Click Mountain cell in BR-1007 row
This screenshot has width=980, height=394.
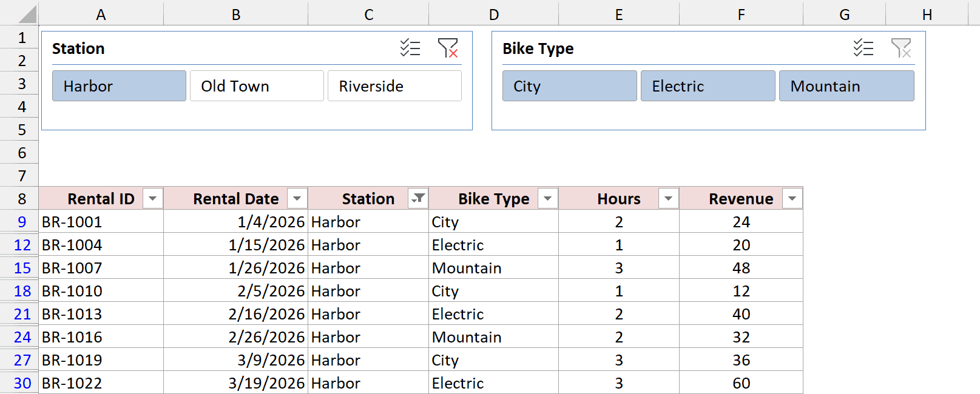(x=494, y=267)
